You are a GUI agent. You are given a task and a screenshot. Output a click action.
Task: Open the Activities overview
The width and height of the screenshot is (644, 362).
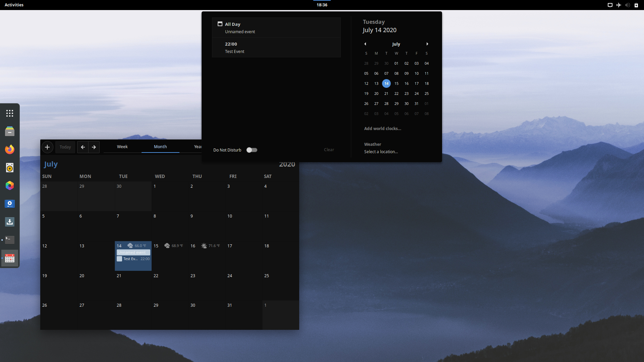tap(14, 5)
